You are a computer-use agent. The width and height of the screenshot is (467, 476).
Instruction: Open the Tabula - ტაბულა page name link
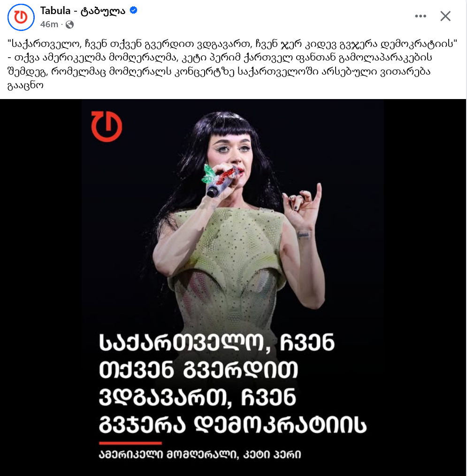pyautogui.click(x=83, y=11)
